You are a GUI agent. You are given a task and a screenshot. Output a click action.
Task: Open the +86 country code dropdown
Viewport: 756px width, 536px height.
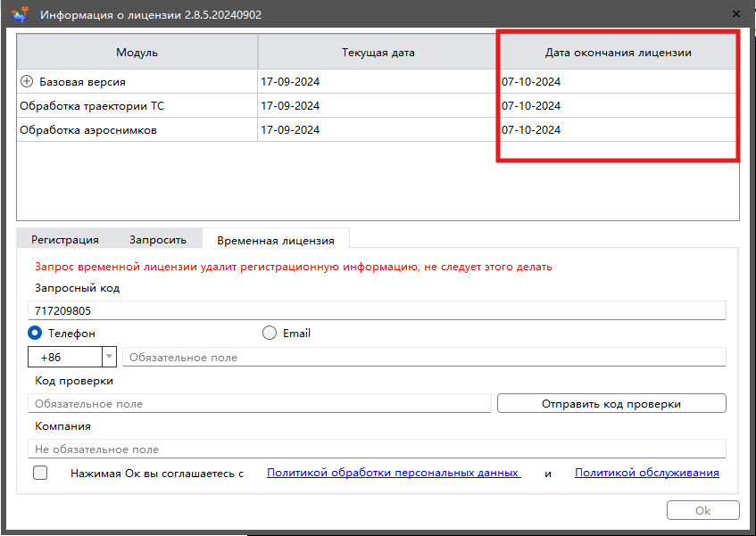point(109,357)
